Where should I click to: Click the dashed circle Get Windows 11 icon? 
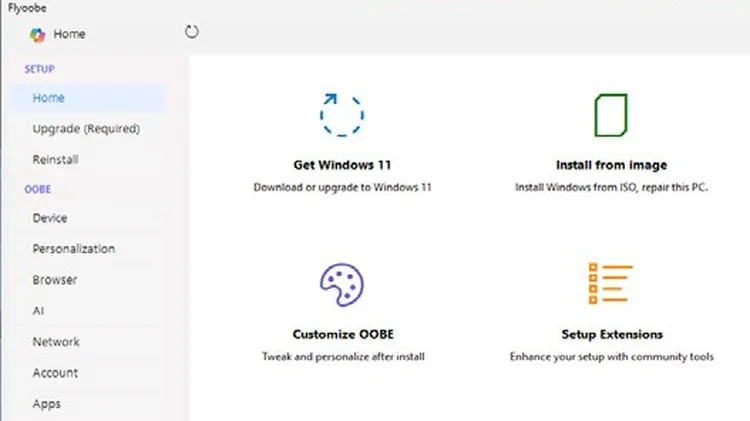click(x=342, y=115)
